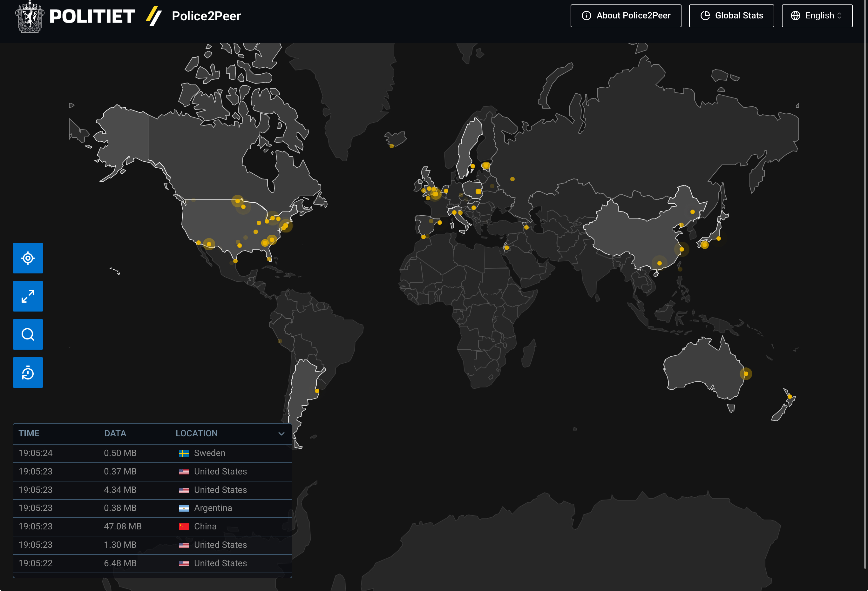The height and width of the screenshot is (591, 868).
Task: Click the Argentina flag icon
Action: pos(184,508)
